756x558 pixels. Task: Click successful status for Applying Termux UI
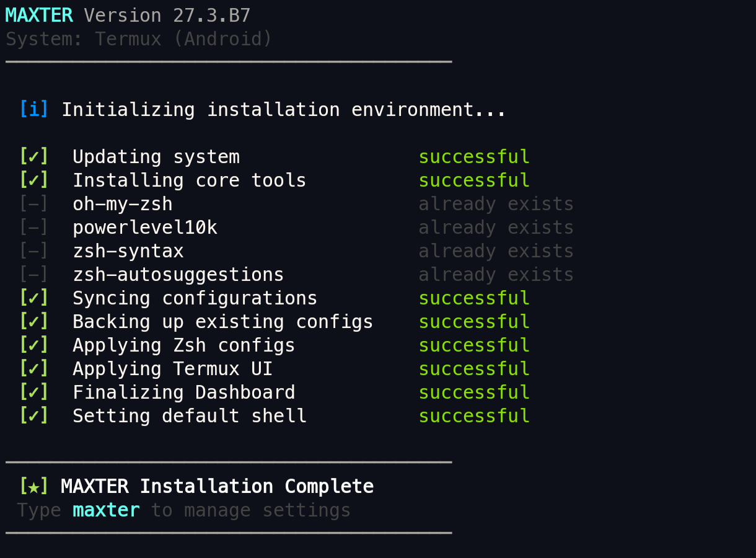tap(474, 369)
